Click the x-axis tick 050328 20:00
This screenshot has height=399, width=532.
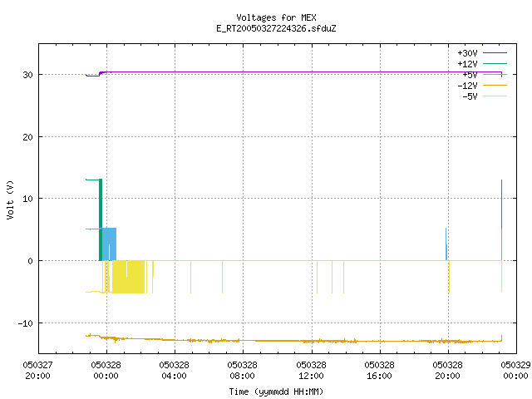(x=447, y=371)
